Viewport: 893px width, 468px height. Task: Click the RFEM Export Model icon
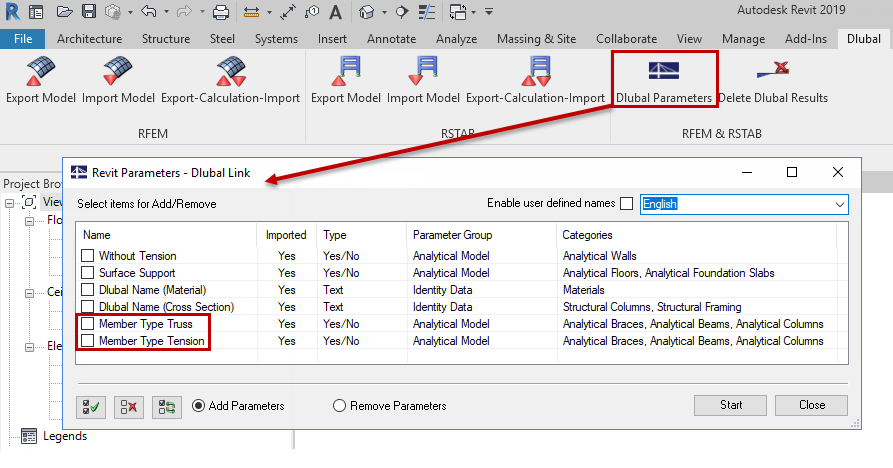pos(40,72)
